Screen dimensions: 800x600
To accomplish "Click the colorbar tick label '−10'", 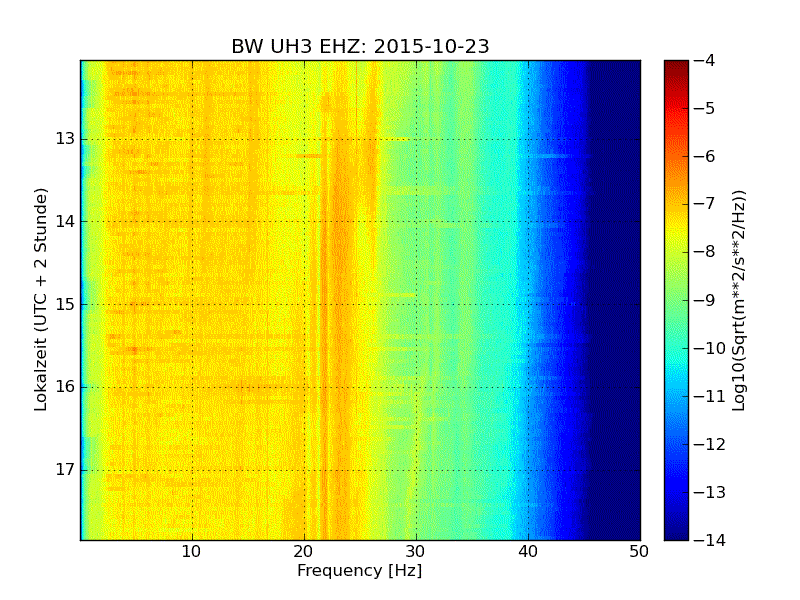I will tap(710, 348).
